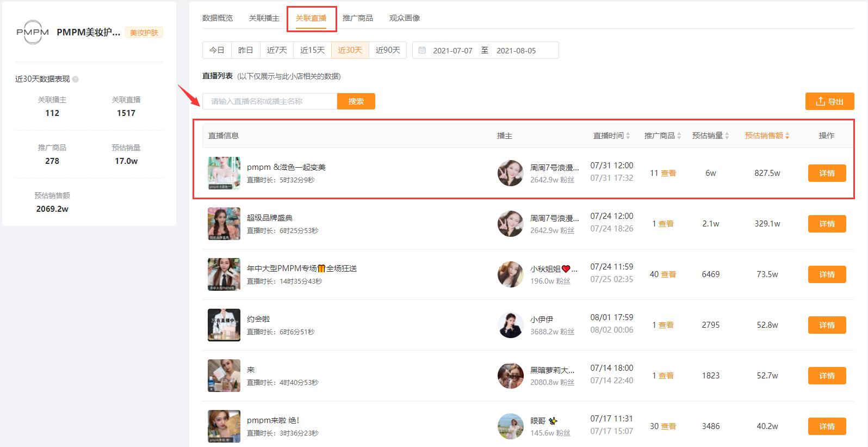Open 详情 for pmpm &滋色一起变美
The height and width of the screenshot is (447, 868).
827,173
